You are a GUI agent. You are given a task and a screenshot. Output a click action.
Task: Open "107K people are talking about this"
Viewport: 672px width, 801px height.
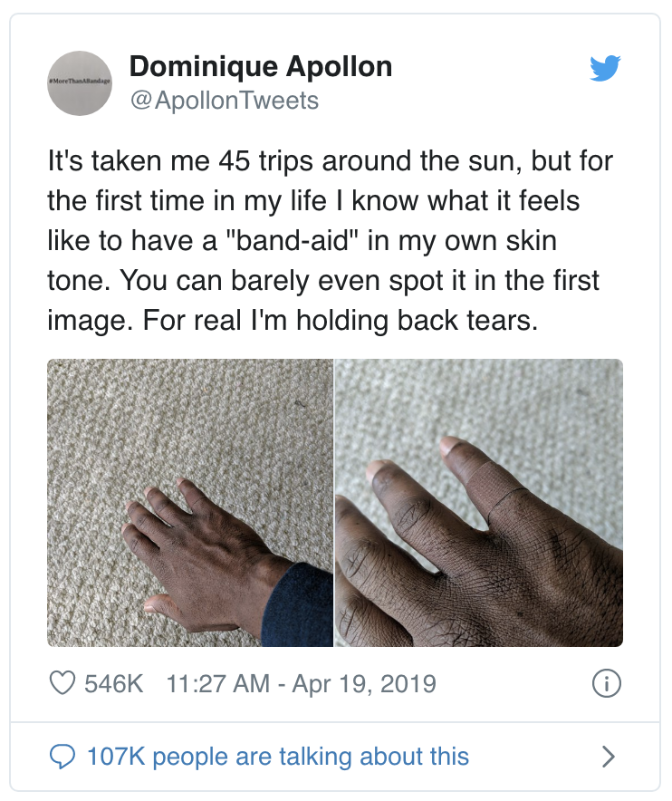tap(277, 756)
